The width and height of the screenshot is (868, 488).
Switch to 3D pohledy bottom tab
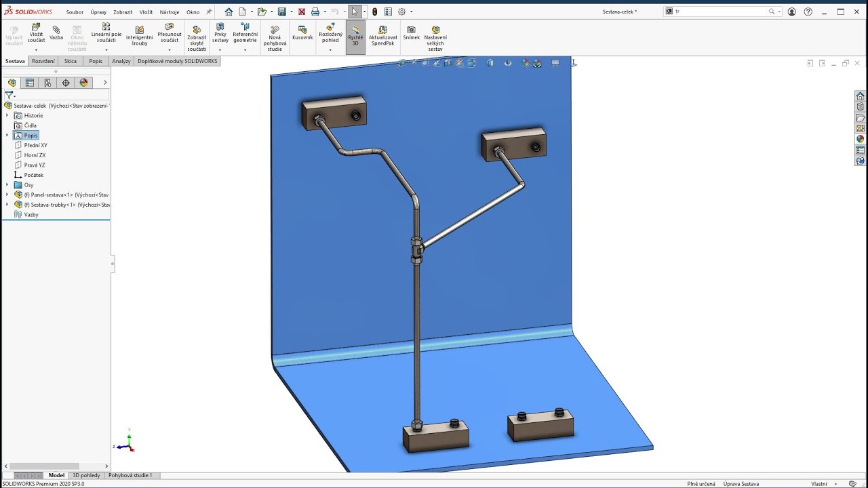click(x=86, y=475)
